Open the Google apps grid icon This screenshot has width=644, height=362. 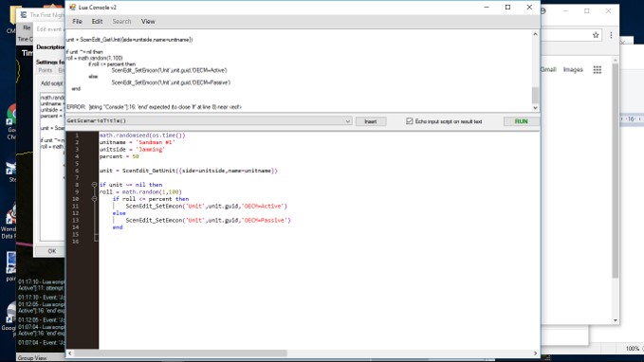pyautogui.click(x=598, y=70)
